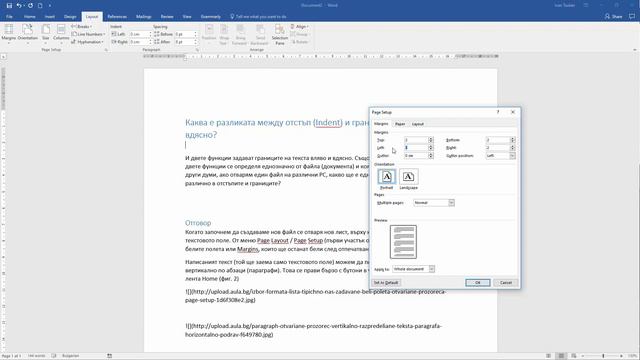Click the help question mark in Page Setup
This screenshot has height=360, width=640.
(498, 112)
